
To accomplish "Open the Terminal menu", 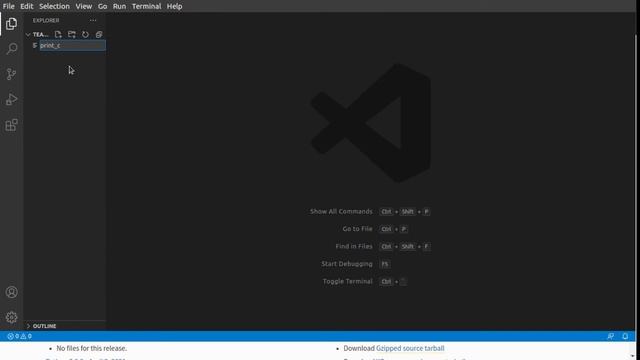I will [x=147, y=6].
